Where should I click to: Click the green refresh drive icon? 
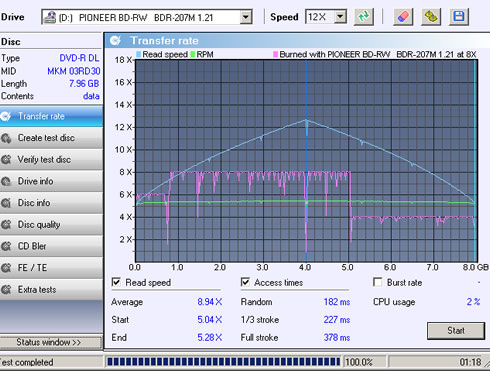pos(364,16)
